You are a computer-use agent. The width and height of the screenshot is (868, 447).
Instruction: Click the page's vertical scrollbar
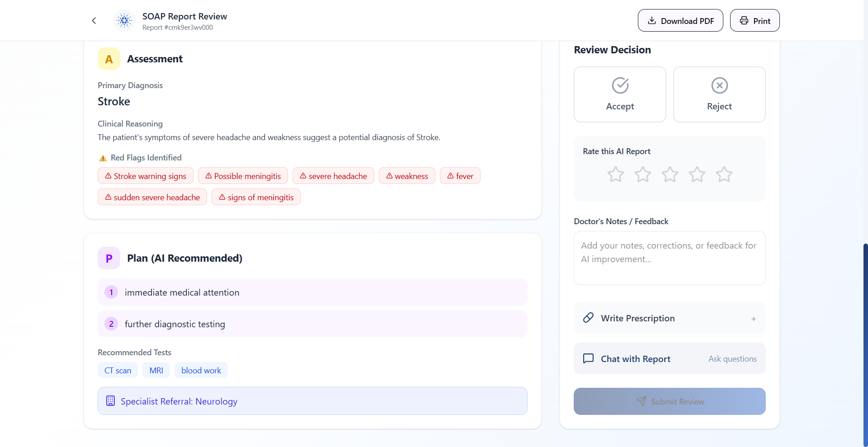point(865,346)
